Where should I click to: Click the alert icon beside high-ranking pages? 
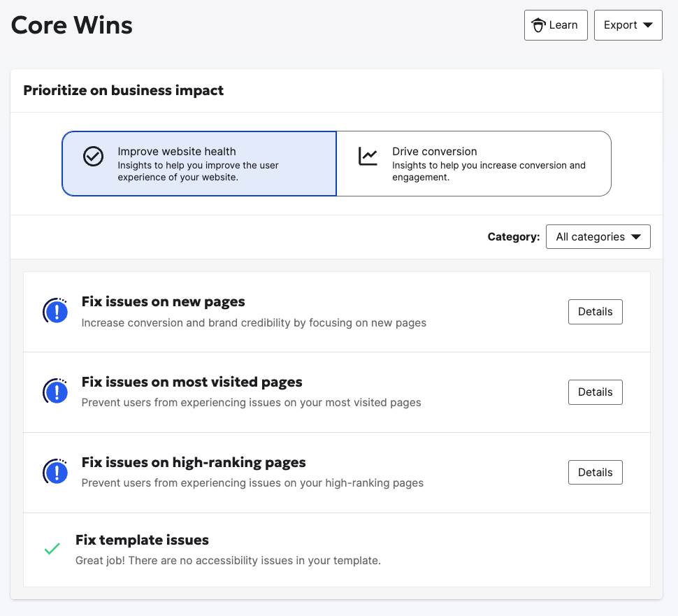tap(55, 473)
